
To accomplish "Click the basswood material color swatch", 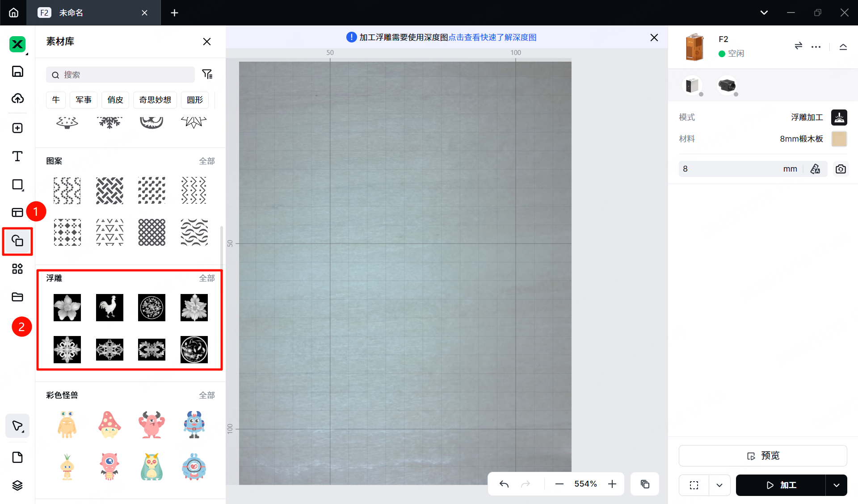I will coord(839,139).
